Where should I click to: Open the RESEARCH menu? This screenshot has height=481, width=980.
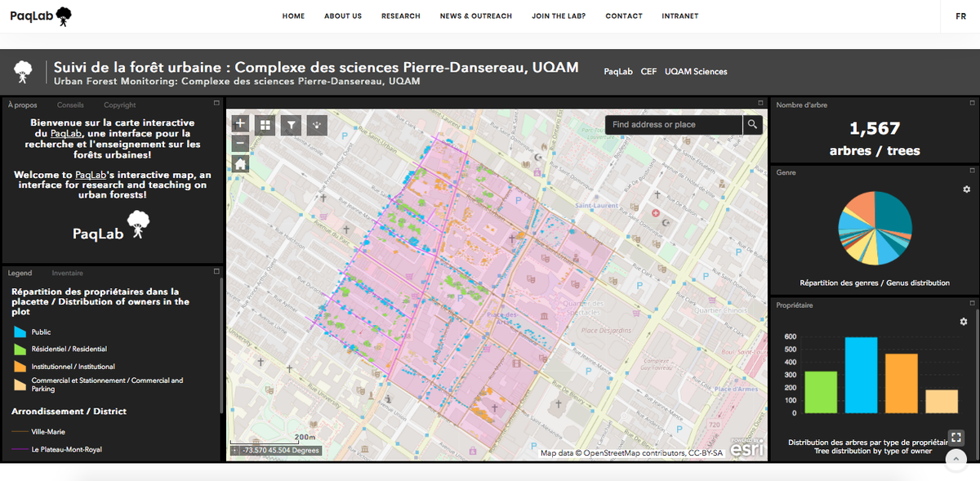coord(401,16)
